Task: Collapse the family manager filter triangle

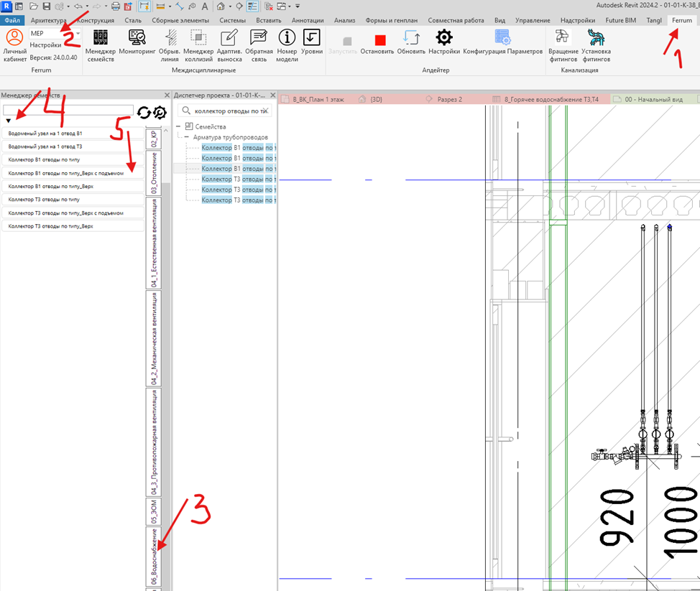Action: click(8, 121)
